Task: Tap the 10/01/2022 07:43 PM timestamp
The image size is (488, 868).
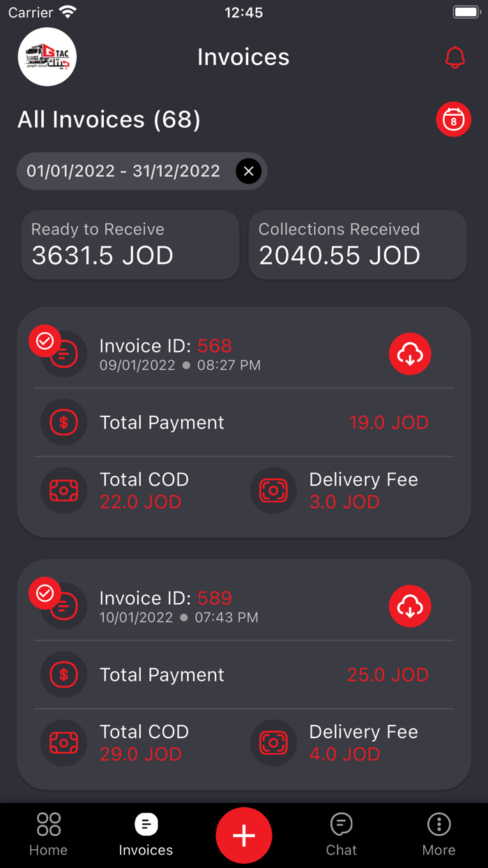Action: pos(179,618)
